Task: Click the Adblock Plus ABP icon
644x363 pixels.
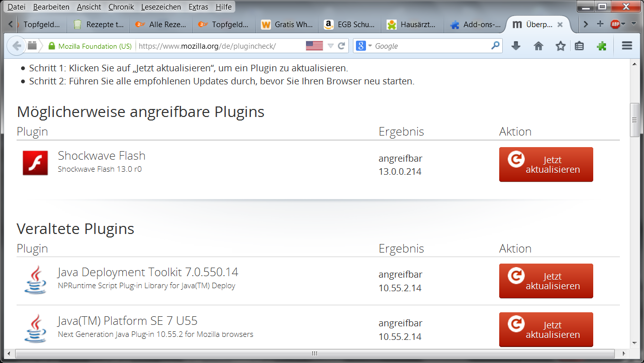Action: (x=614, y=24)
